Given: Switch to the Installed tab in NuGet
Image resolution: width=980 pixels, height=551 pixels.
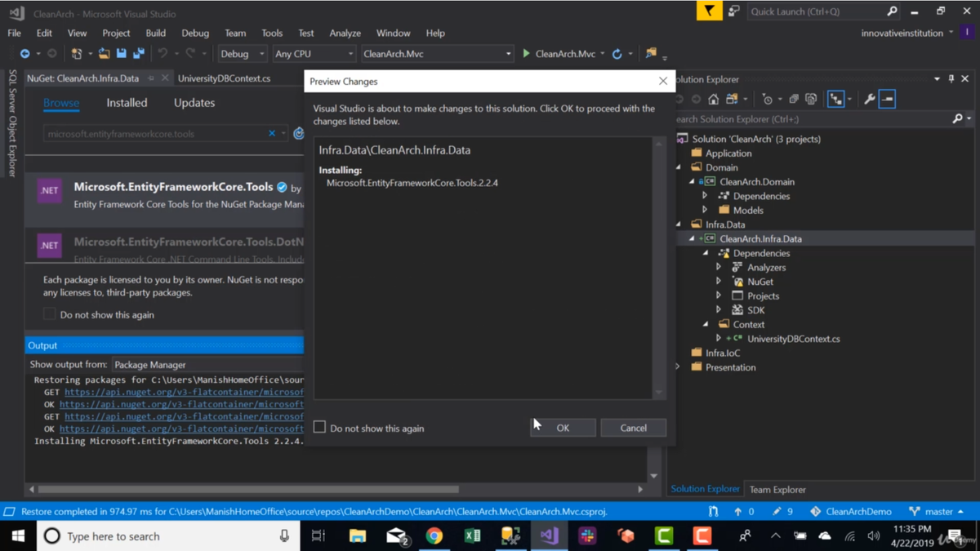Looking at the screenshot, I should (127, 103).
